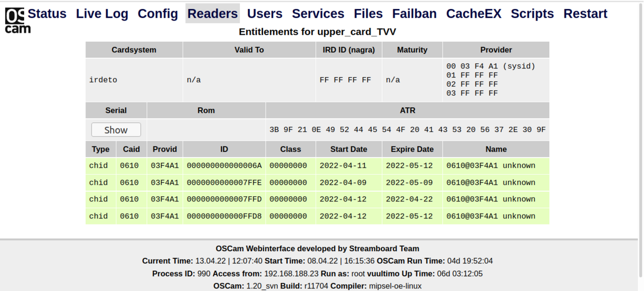
Task: Open the Files page
Action: (368, 14)
